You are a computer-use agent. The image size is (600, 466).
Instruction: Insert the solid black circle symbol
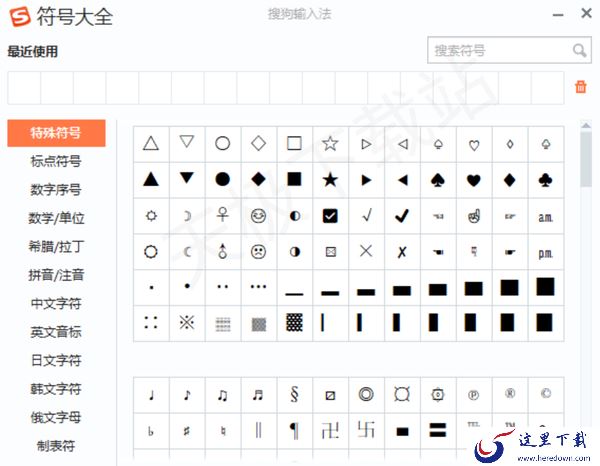click(x=222, y=179)
